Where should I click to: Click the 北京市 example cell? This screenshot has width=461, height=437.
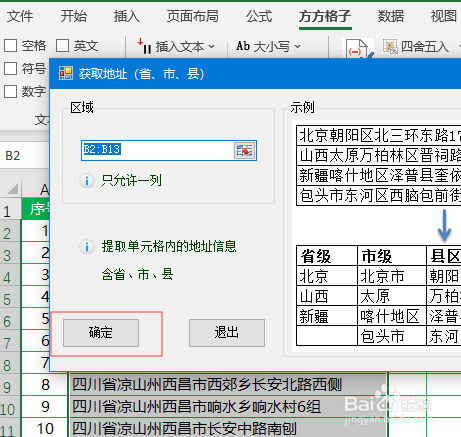click(x=392, y=276)
